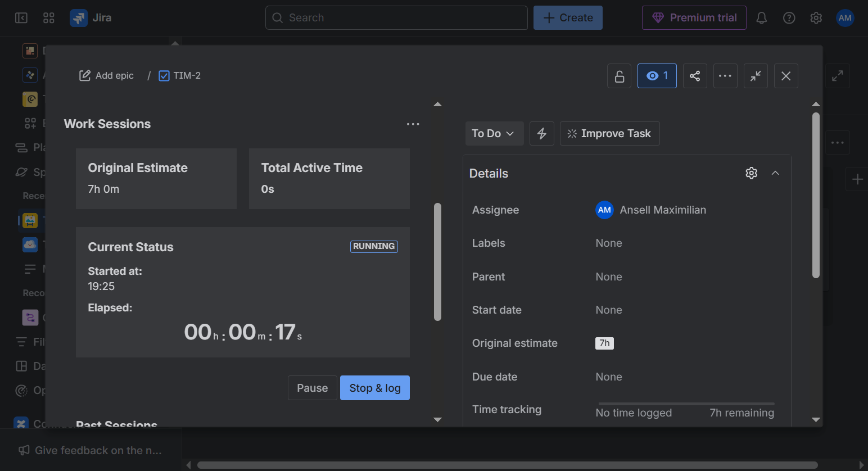The image size is (868, 471).
Task: Configure Details panel with gear icon
Action: pyautogui.click(x=751, y=173)
